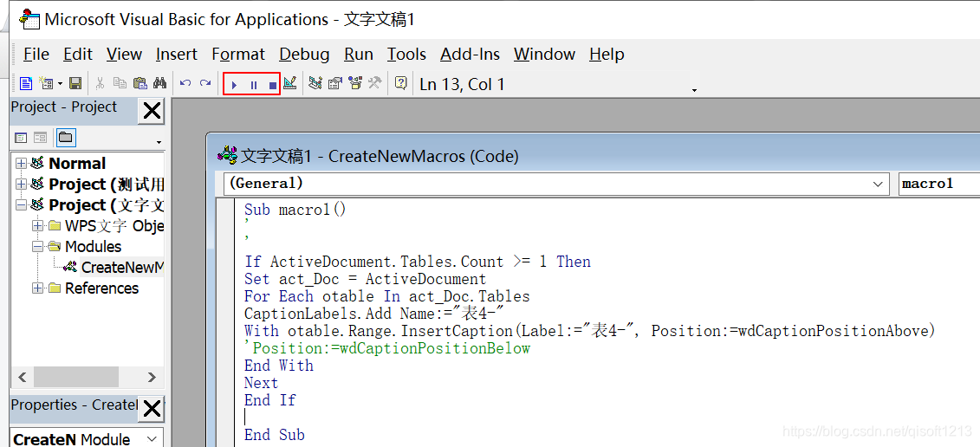Screen dimensions: 980x447
Task: Click the Insert UserForm toolbar icon
Action: (46, 83)
